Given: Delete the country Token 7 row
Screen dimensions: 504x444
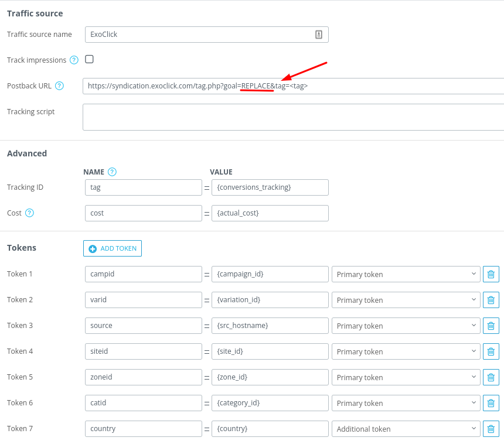Looking at the screenshot, I should [491, 429].
